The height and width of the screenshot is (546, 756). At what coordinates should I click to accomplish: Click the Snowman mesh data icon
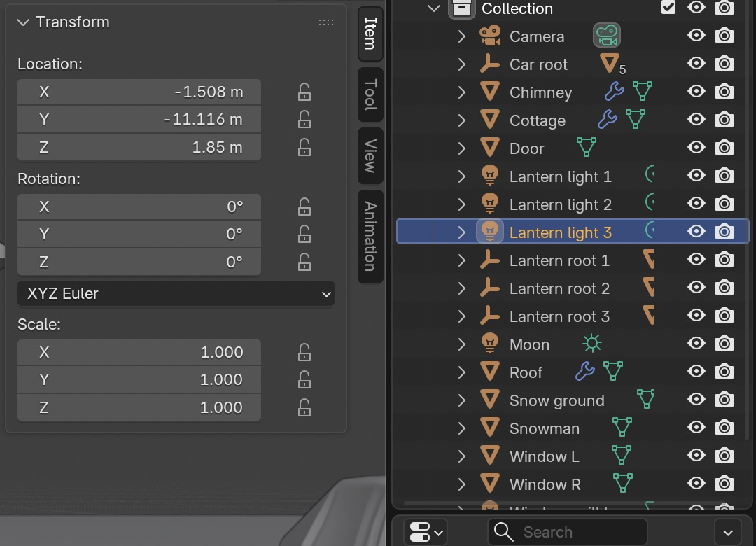point(622,427)
